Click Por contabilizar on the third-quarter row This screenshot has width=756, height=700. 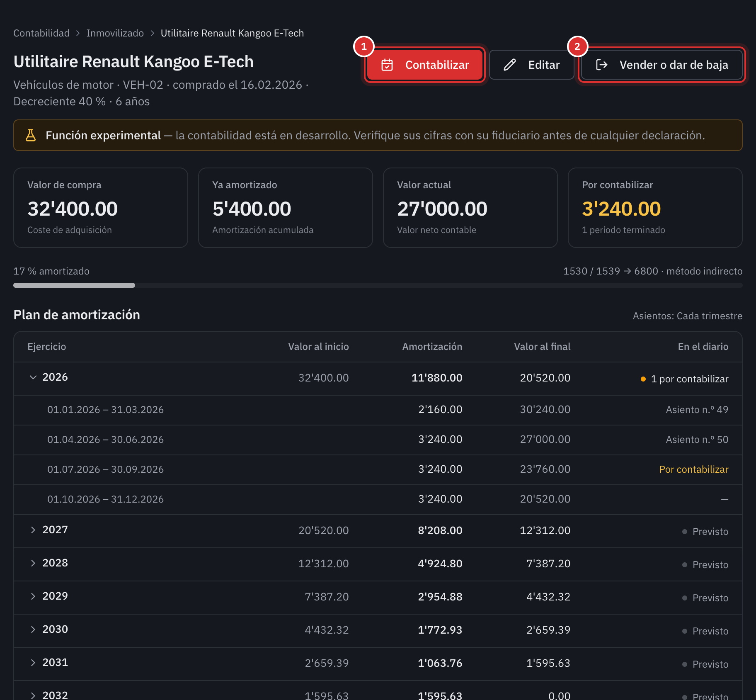693,469
